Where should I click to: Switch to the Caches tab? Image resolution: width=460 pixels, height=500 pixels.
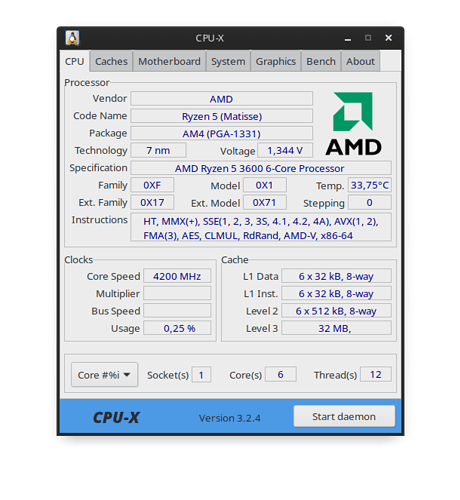click(x=111, y=61)
